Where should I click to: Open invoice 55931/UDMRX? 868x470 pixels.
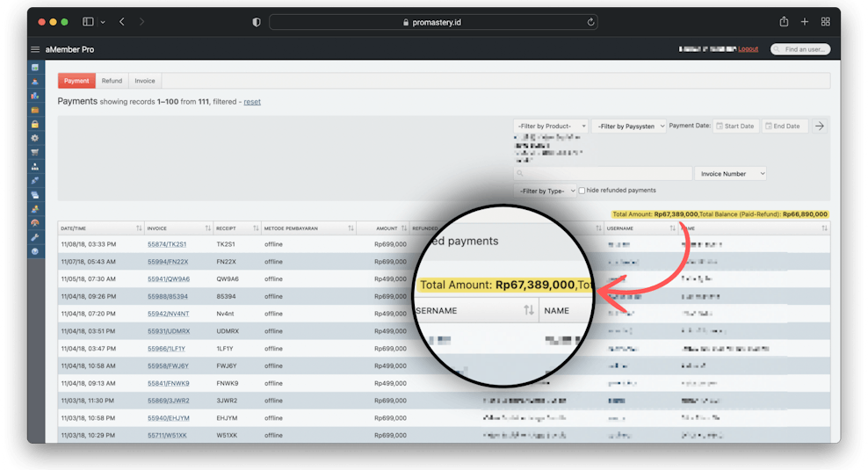tap(169, 331)
